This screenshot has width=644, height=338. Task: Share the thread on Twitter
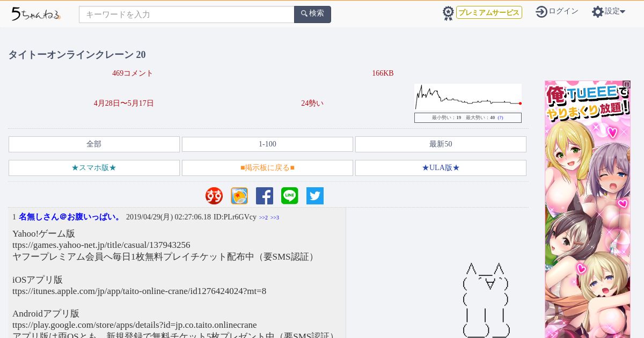[315, 196]
